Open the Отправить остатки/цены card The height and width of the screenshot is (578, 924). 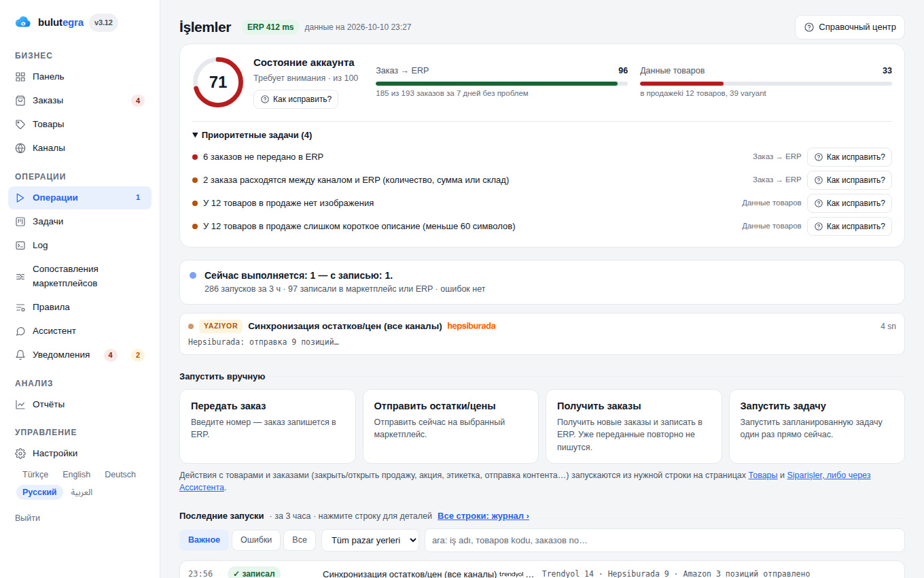tap(450, 426)
